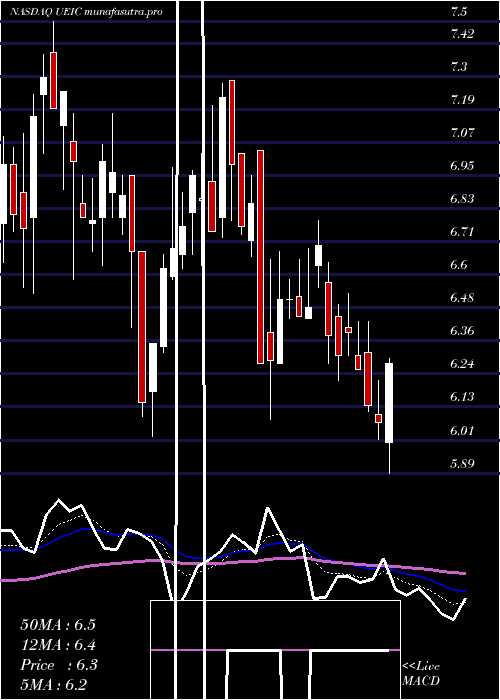Click the 6.48 price axis label
This screenshot has width=500, height=700.
pos(462,298)
